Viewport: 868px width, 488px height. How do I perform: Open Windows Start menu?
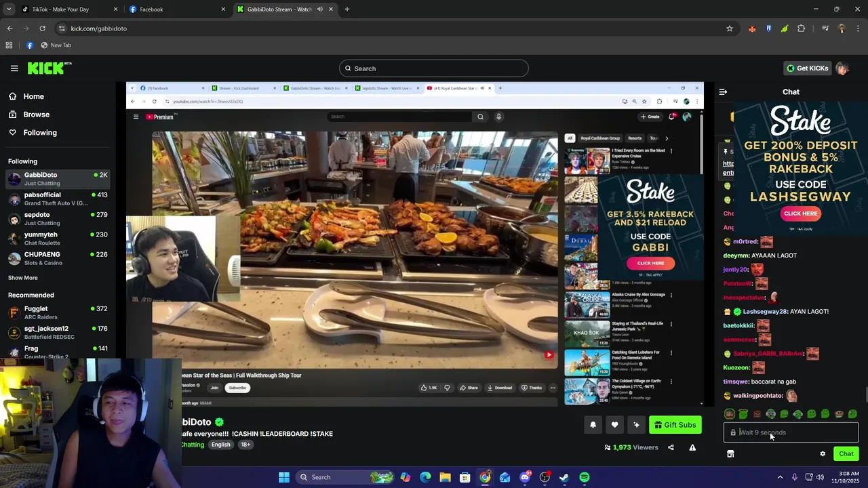click(284, 477)
